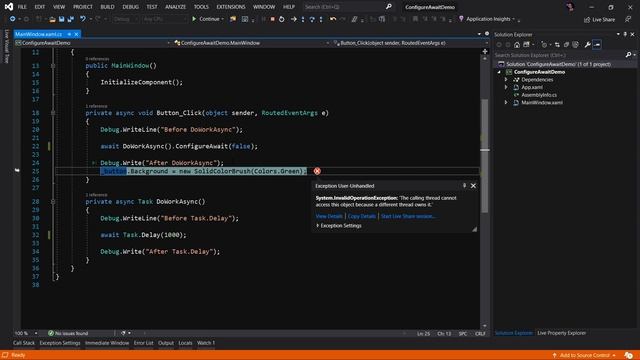Collapse the MainWindow constructor outlining at line 13

click(53, 66)
